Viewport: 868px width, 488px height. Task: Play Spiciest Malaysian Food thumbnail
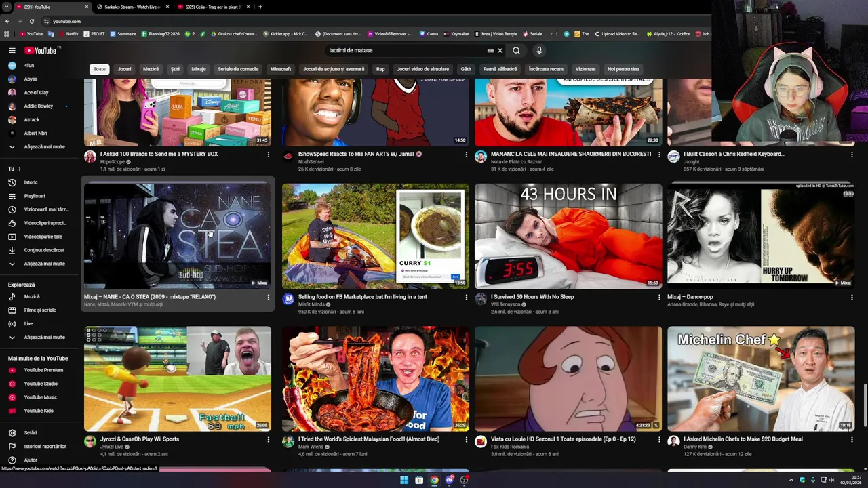tap(376, 379)
